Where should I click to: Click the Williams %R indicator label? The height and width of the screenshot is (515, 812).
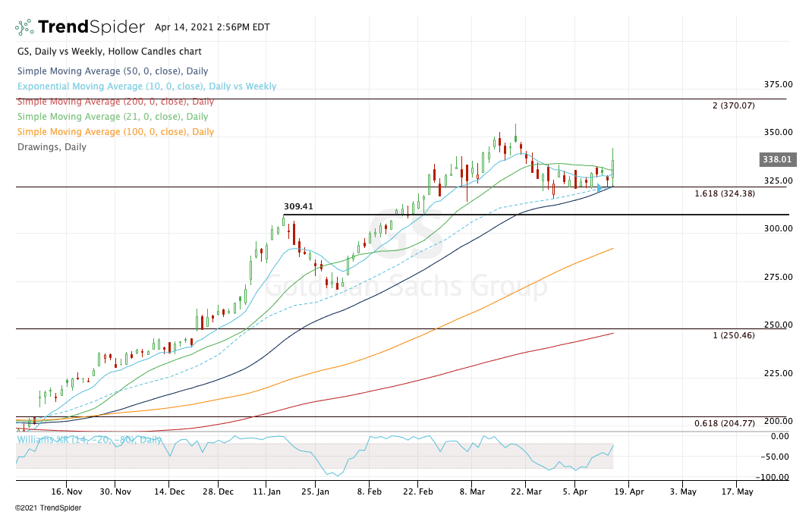[89, 439]
